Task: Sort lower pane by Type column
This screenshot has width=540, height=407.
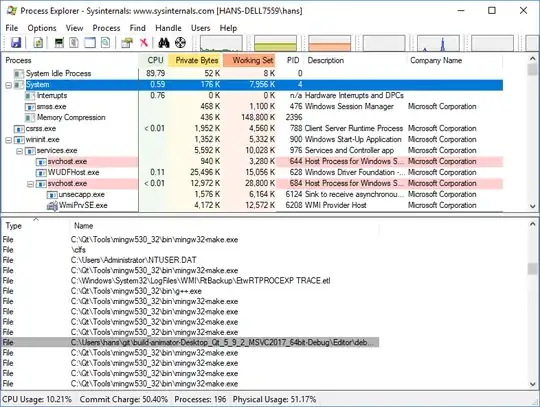Action: [35, 226]
